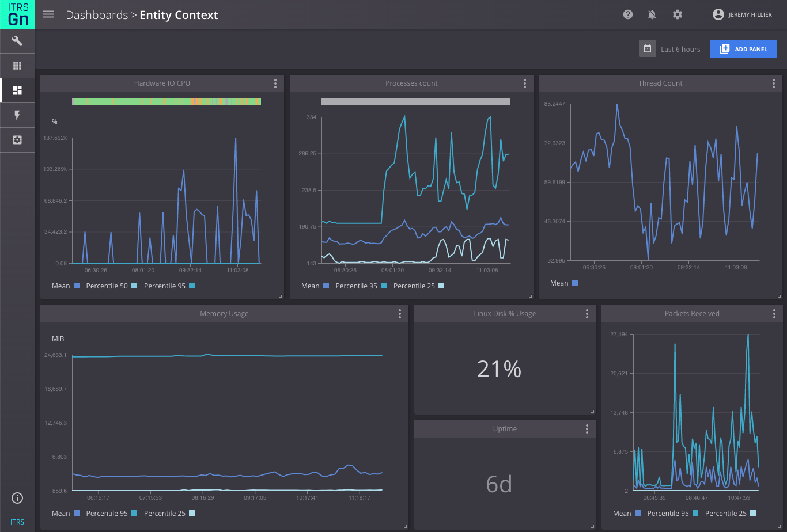The height and width of the screenshot is (532, 787).
Task: Click the help question mark icon
Action: tap(627, 14)
